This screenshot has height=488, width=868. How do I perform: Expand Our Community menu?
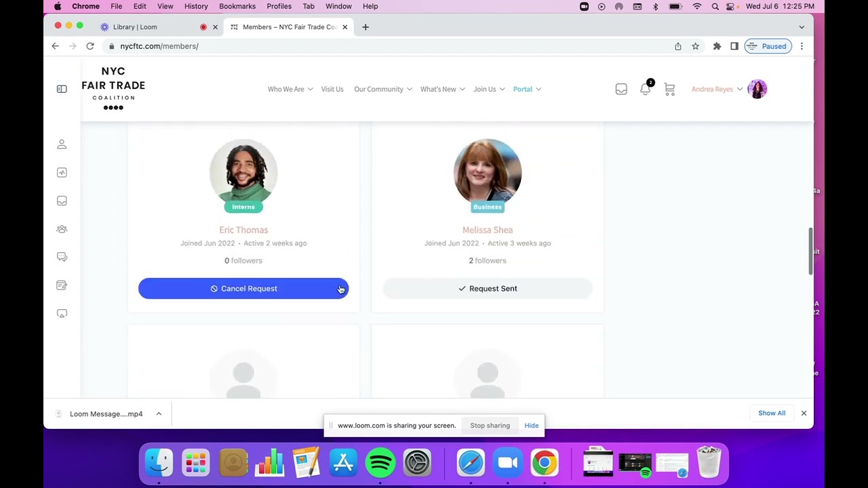click(383, 89)
